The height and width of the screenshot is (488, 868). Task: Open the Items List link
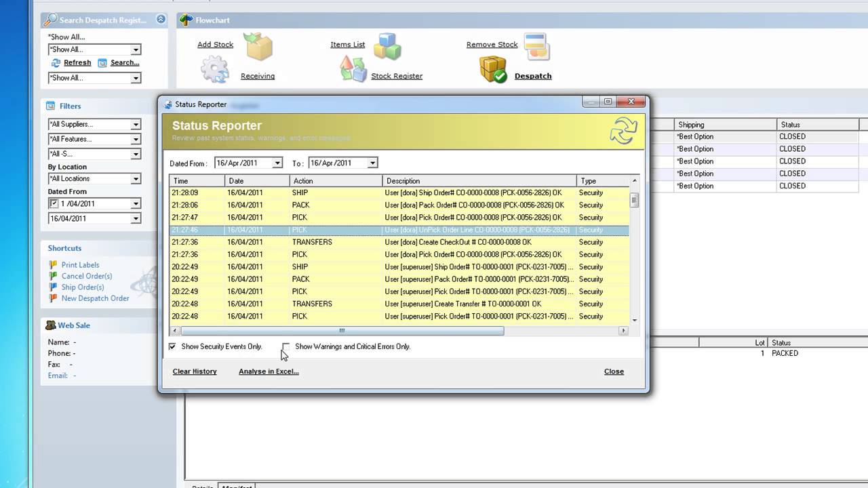[347, 45]
